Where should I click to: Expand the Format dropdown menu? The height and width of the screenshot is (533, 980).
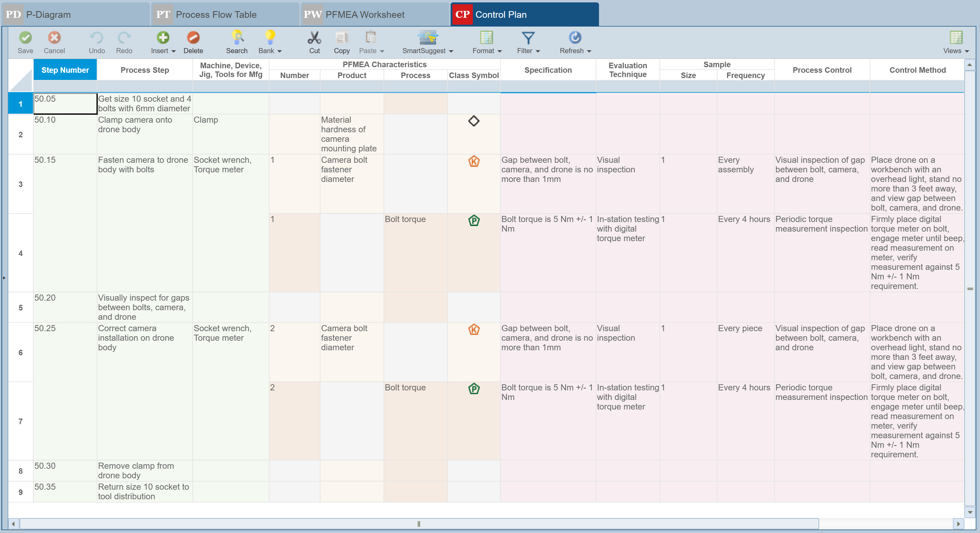[x=499, y=51]
